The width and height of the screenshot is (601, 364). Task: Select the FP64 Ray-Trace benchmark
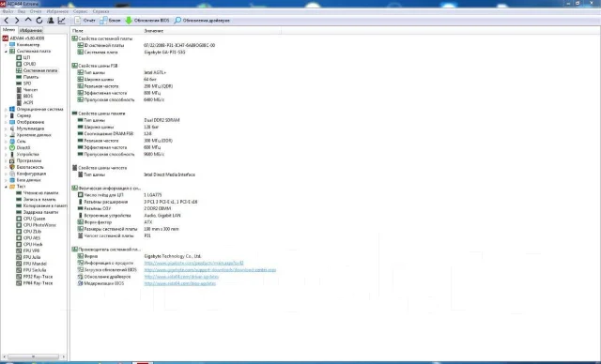[38, 283]
